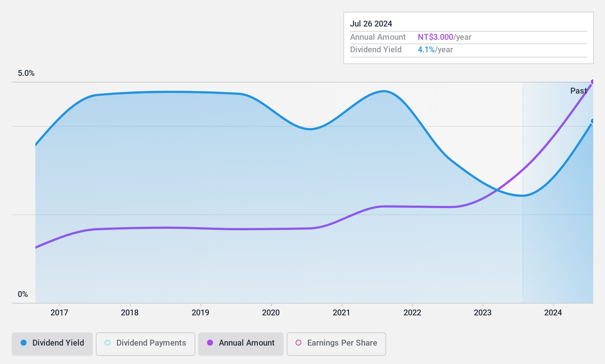Click the 5.0% y-axis label

(26, 73)
